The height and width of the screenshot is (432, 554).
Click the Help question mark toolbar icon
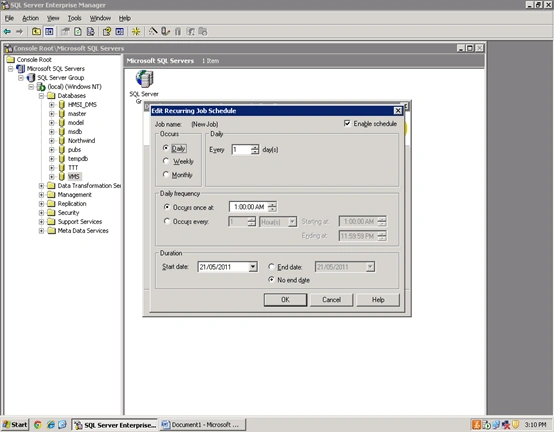(107, 32)
